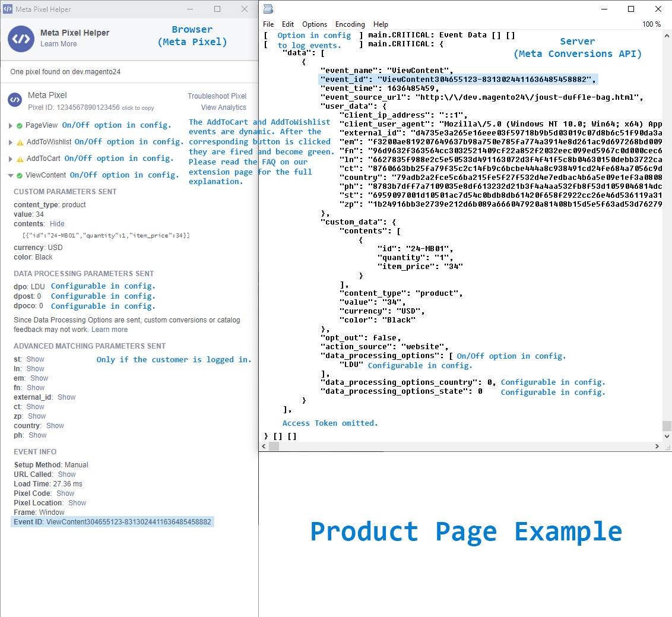Click the document icon in the editor title bar
This screenshot has width=672, height=617.
coord(269,9)
